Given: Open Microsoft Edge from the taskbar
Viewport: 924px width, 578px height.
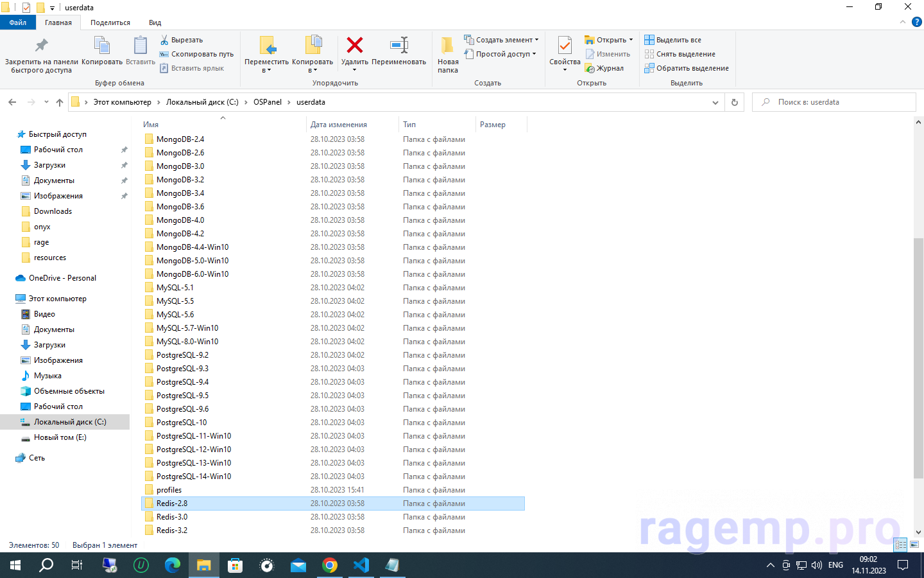Looking at the screenshot, I should 173,565.
